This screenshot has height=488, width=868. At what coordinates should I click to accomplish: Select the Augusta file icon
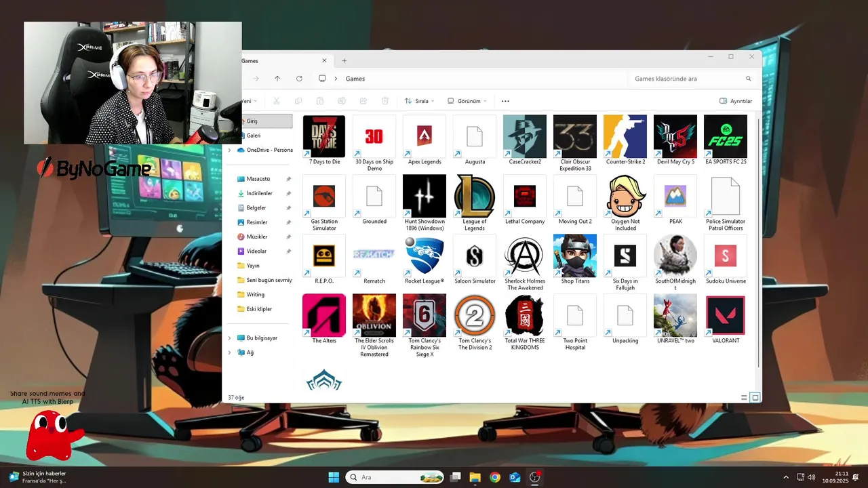[475, 136]
